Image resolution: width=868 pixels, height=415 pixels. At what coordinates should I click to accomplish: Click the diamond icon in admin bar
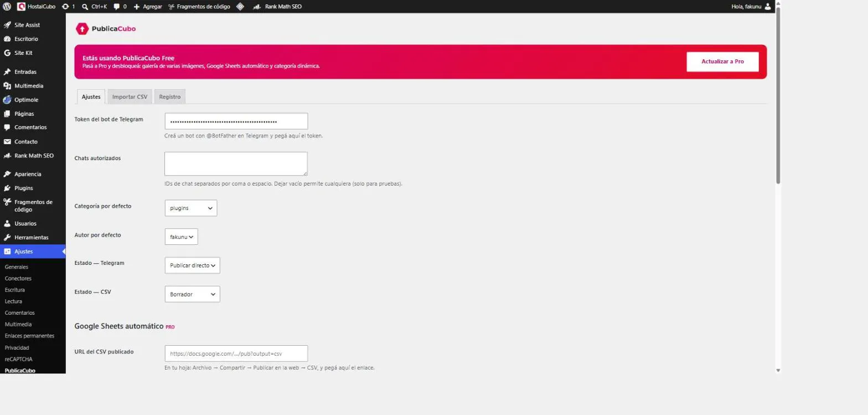(240, 7)
